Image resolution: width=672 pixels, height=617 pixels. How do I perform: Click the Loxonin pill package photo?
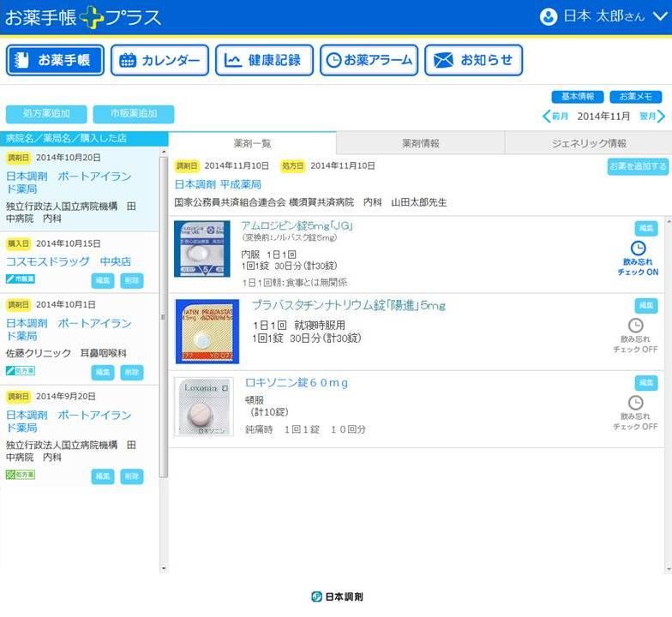[204, 406]
